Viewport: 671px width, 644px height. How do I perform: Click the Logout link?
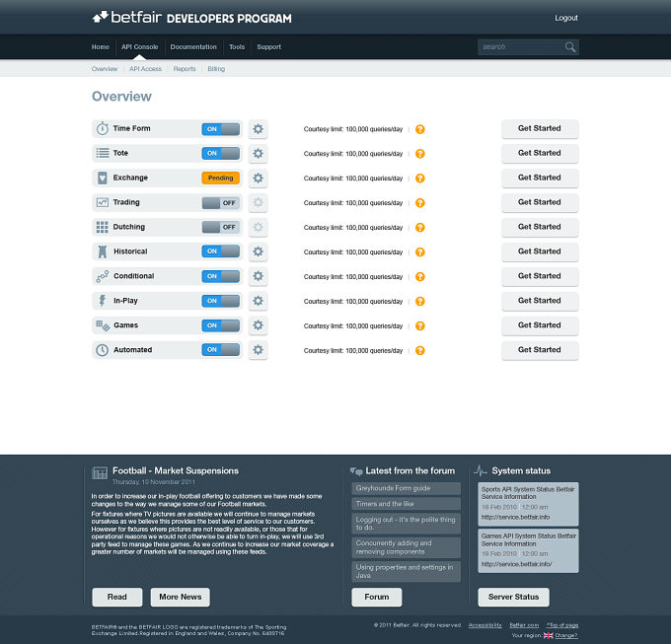click(x=566, y=18)
